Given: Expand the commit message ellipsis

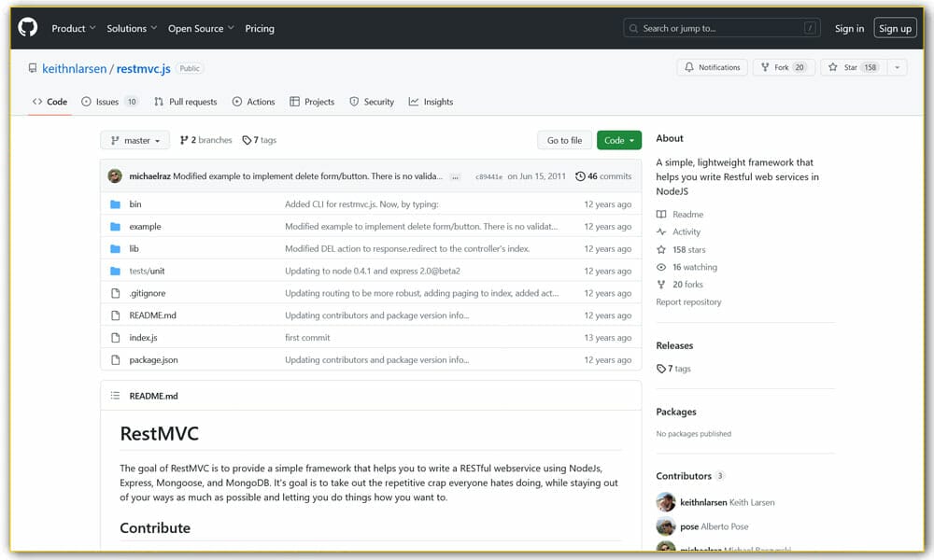Looking at the screenshot, I should (x=455, y=176).
